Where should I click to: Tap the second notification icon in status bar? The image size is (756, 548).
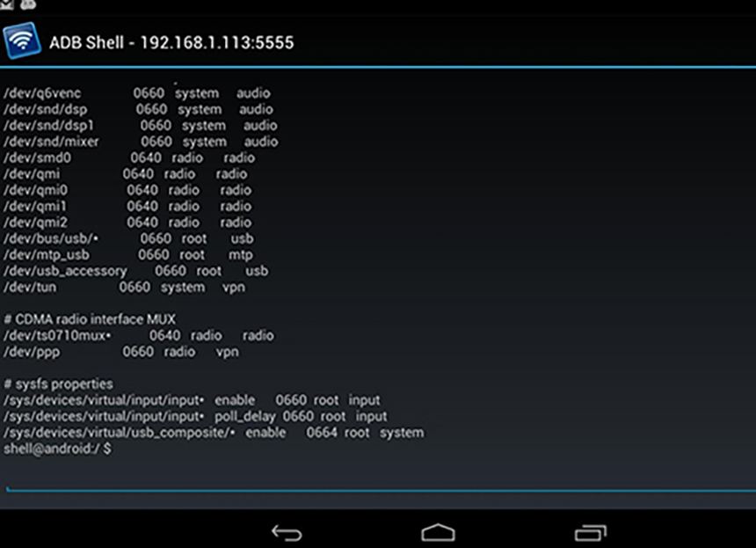click(28, 4)
